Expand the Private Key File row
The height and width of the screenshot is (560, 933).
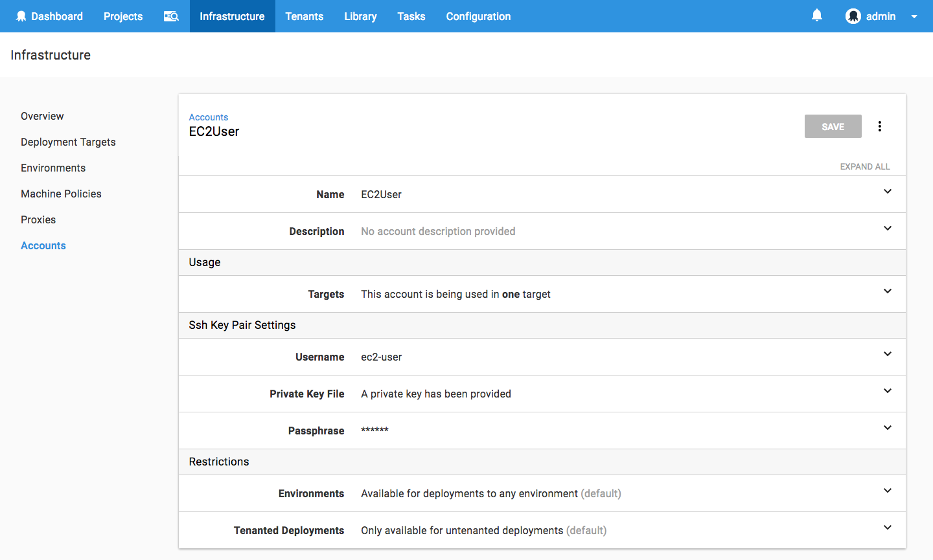coord(887,391)
